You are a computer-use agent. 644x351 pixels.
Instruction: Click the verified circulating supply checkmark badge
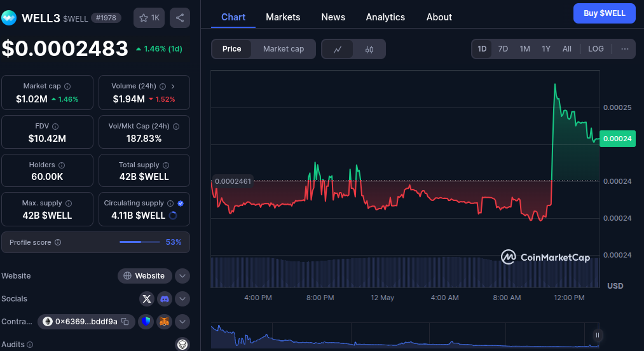click(x=181, y=203)
